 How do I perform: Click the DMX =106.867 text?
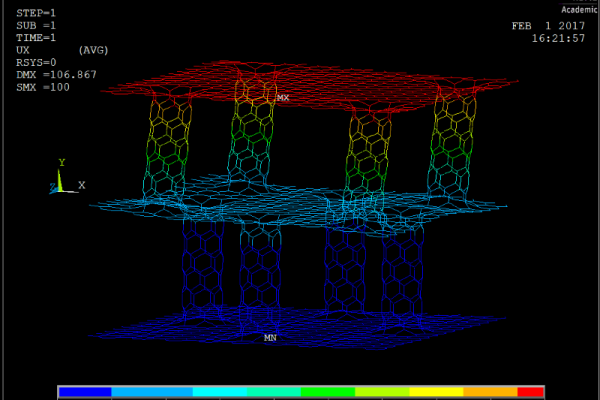point(56,74)
